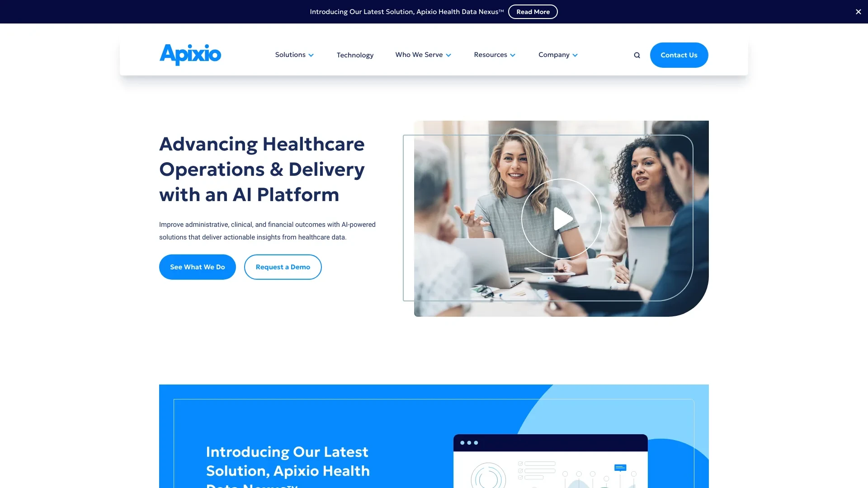The width and height of the screenshot is (868, 488).
Task: Click the Contact Us button
Action: pos(679,55)
